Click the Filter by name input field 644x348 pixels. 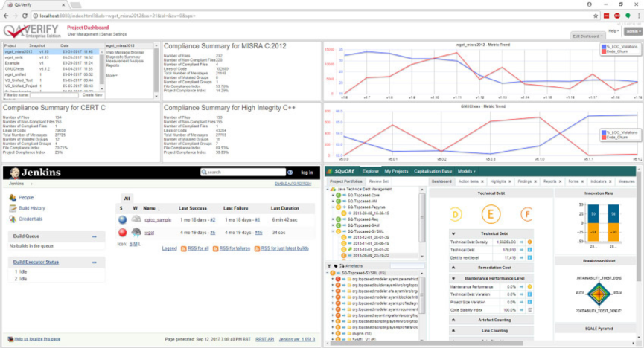point(54,95)
